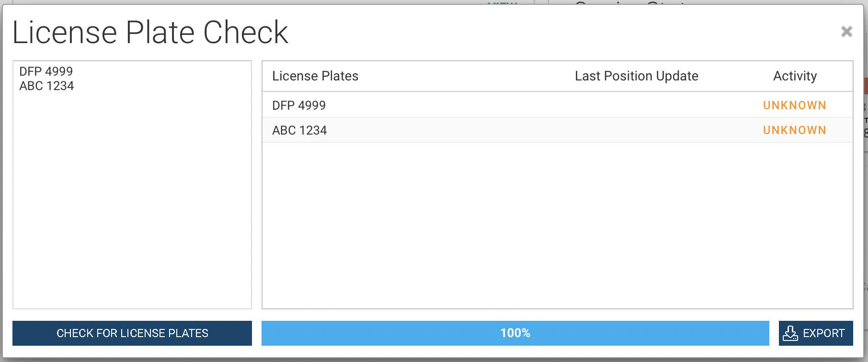Select UNKNOWN activity for ABC 1234
Image resolution: width=868 pixels, height=362 pixels.
point(794,130)
